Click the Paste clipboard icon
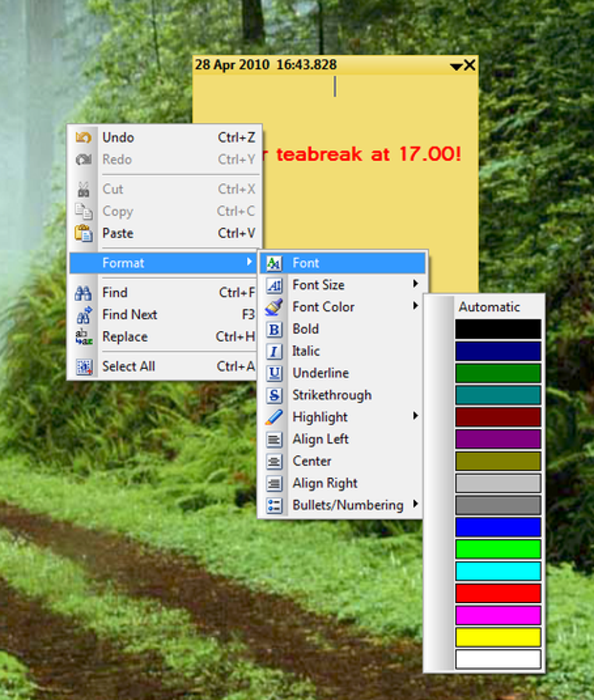This screenshot has width=594, height=700. pyautogui.click(x=84, y=234)
